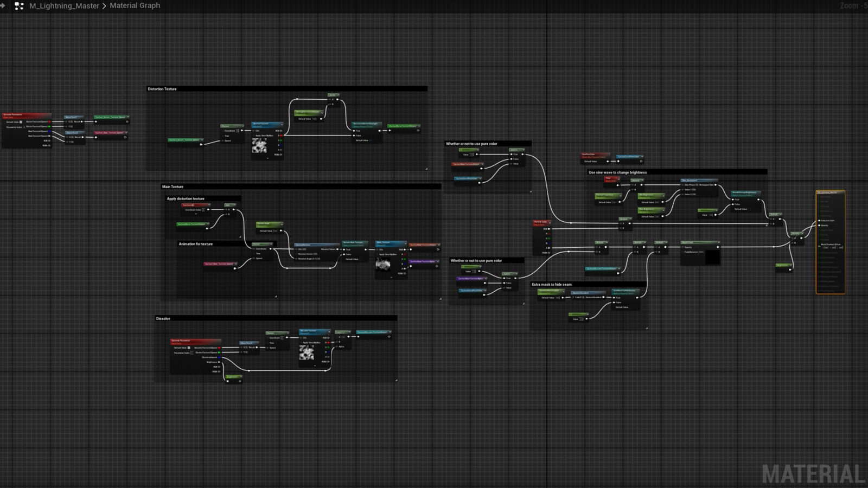
Task: Collapse the Panner node in the Distortion Texture comment
Action: (x=242, y=126)
